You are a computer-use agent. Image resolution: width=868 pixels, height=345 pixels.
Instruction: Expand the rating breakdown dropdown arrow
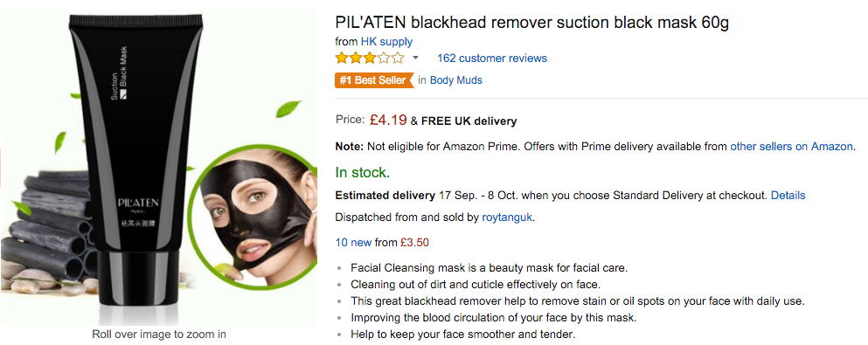[x=416, y=58]
